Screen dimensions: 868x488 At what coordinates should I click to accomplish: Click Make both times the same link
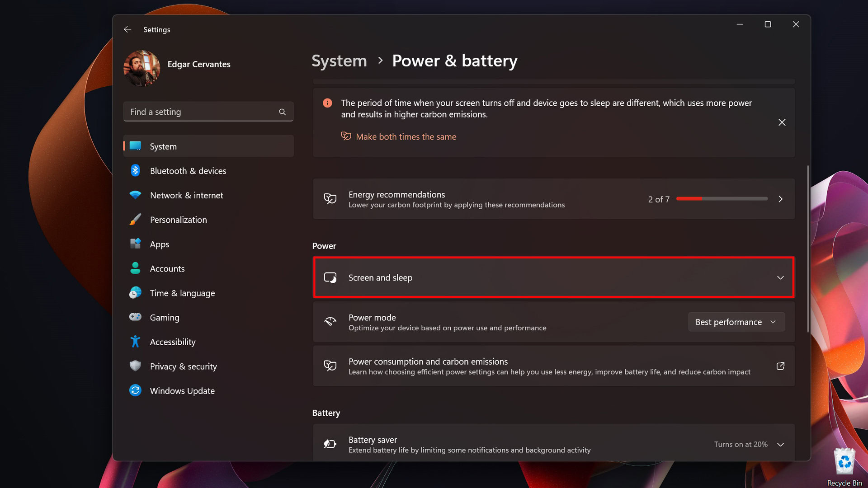(x=406, y=137)
